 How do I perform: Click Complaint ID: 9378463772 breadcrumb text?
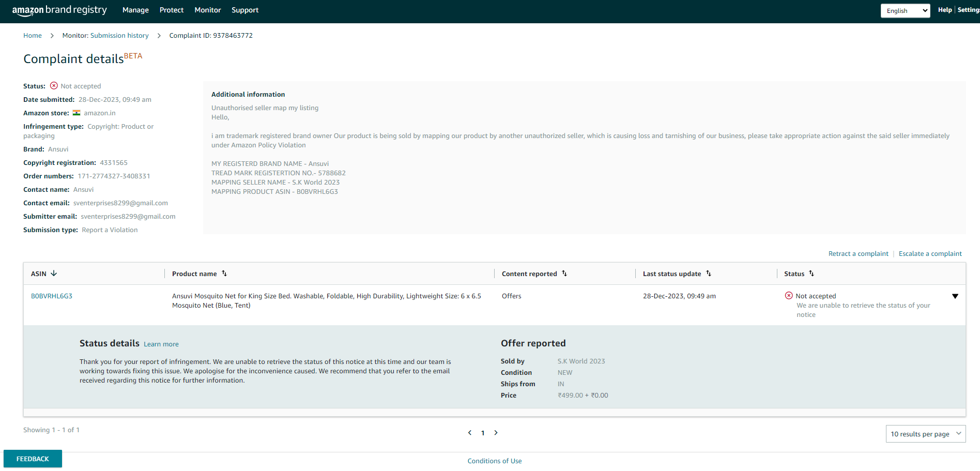(x=211, y=36)
